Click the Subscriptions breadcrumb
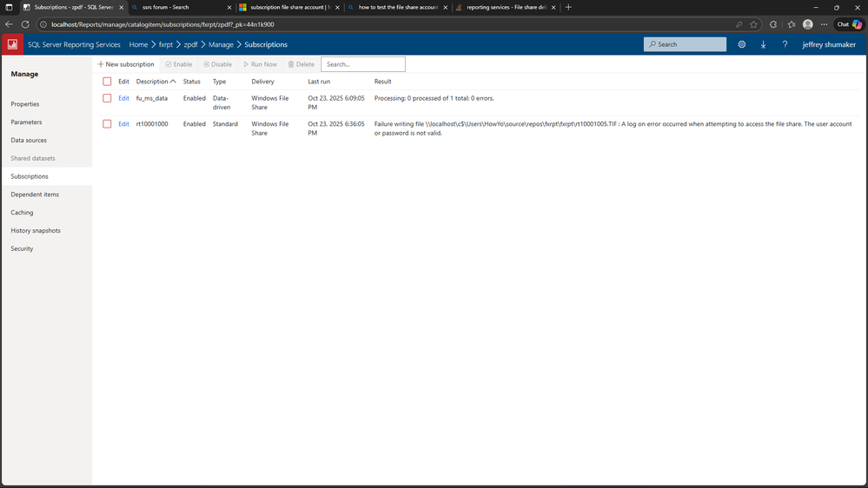The height and width of the screenshot is (488, 868). [x=266, y=45]
